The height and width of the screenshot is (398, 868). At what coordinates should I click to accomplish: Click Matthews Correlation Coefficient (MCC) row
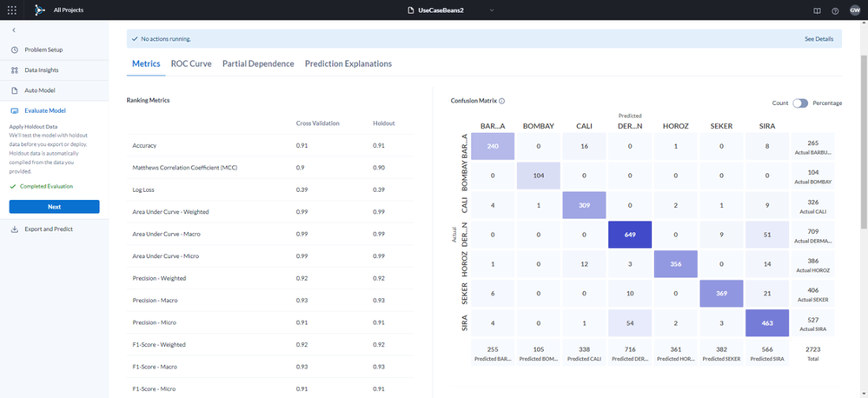pyautogui.click(x=270, y=167)
